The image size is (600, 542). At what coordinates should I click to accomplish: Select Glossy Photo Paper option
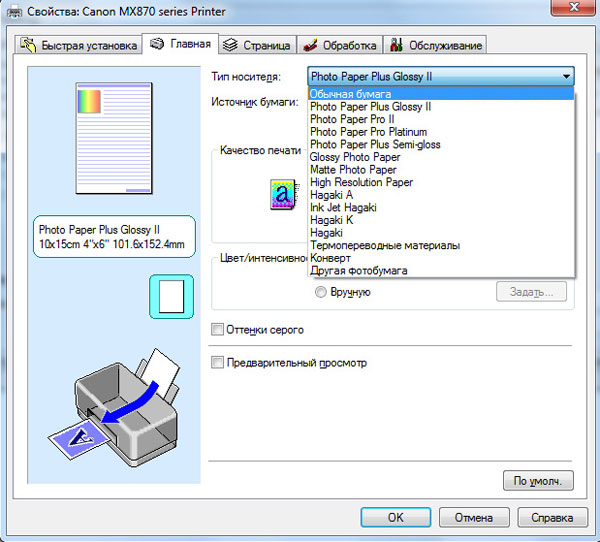point(441,157)
